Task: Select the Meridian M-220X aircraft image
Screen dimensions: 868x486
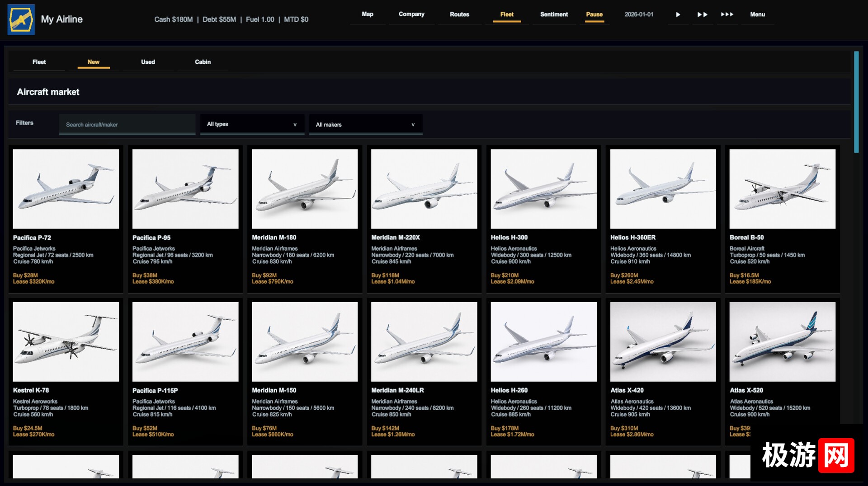Action: coord(424,189)
